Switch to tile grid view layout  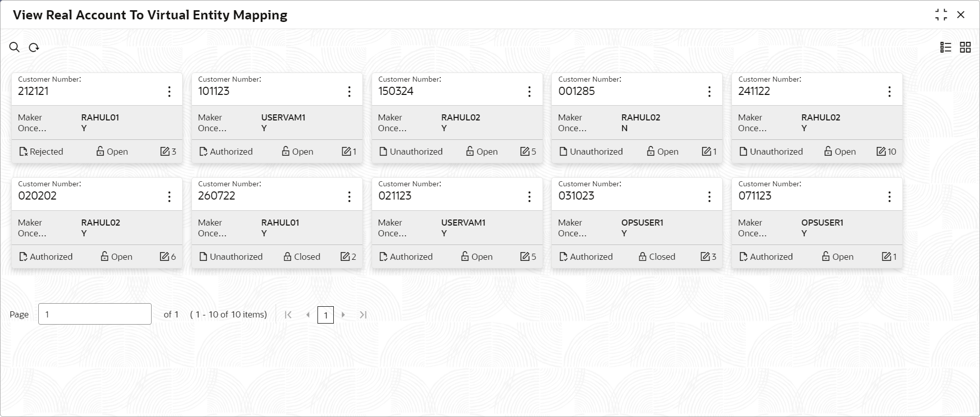965,47
